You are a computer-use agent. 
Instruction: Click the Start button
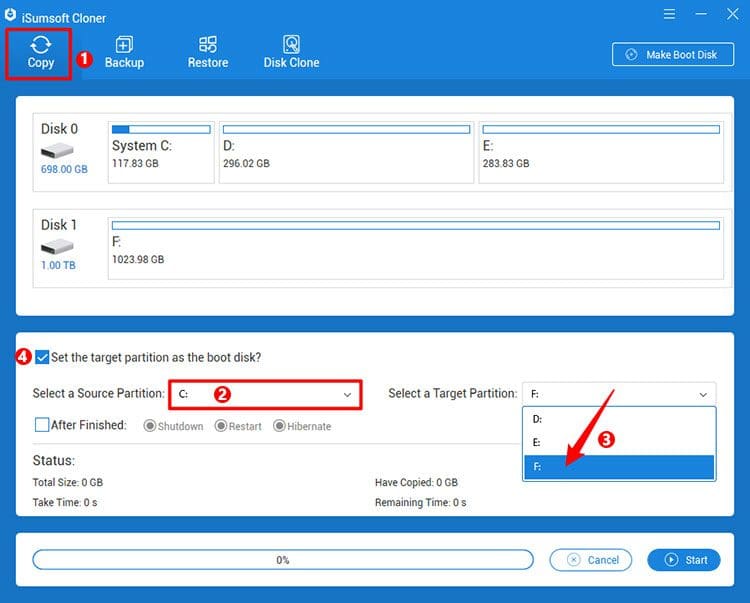click(684, 560)
